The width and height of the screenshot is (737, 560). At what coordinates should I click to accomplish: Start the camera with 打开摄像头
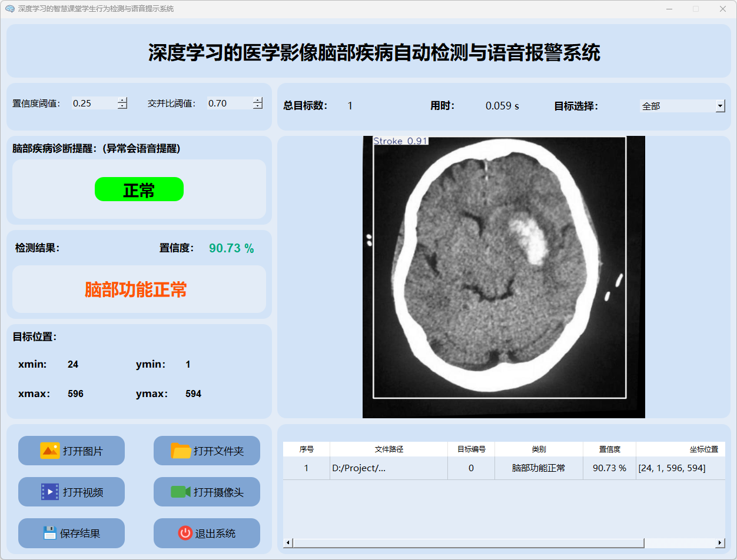tap(207, 492)
